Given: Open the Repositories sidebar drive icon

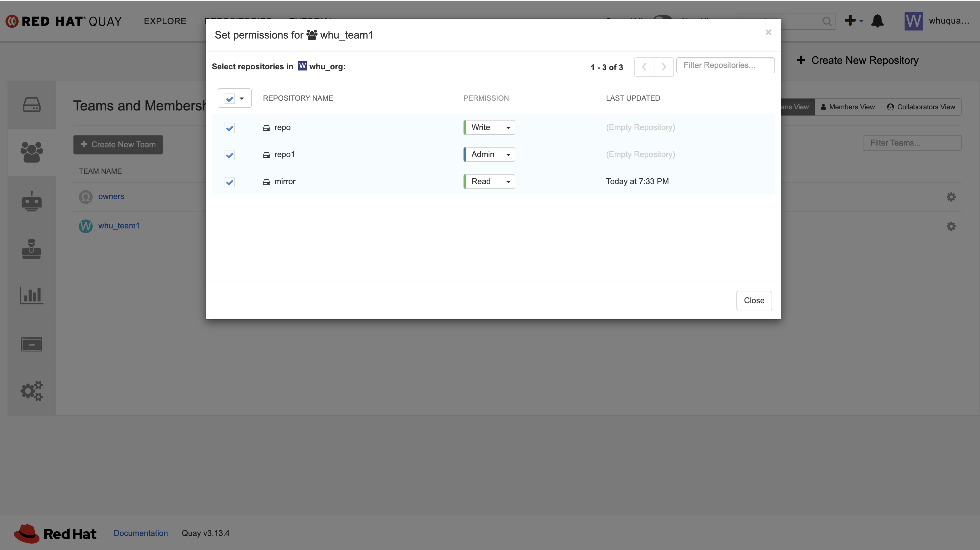Looking at the screenshot, I should 32,104.
